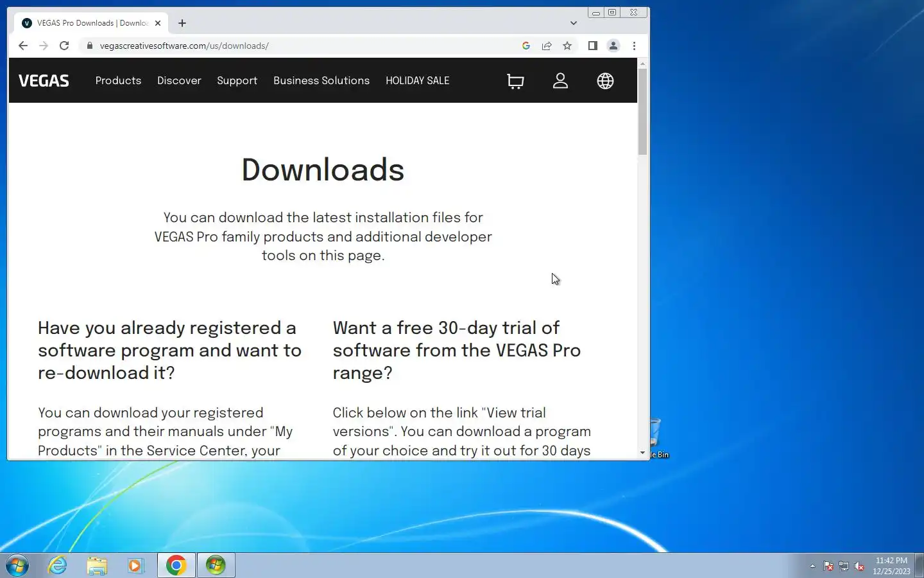The width and height of the screenshot is (924, 578).
Task: Expand the tab search chevron
Action: click(x=574, y=23)
